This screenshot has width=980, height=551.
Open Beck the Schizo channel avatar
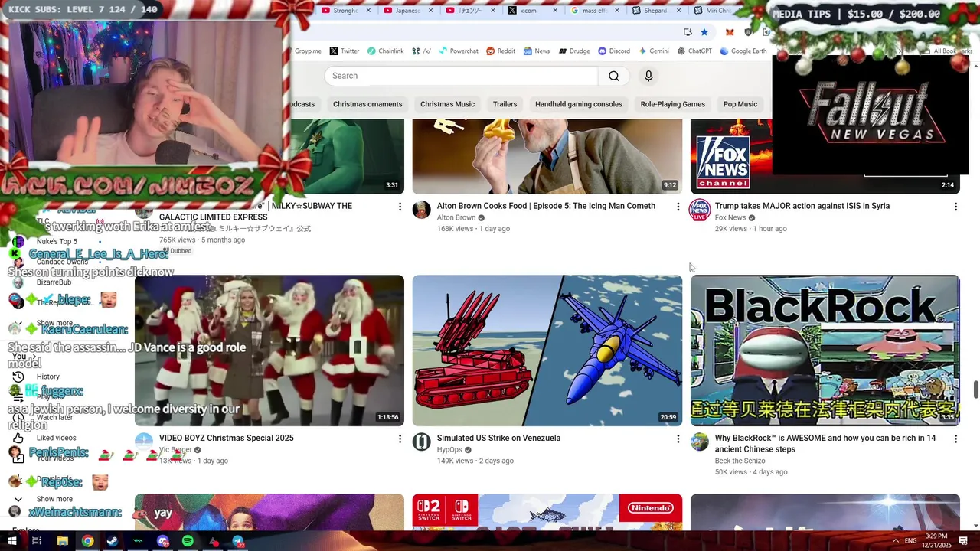(x=700, y=442)
